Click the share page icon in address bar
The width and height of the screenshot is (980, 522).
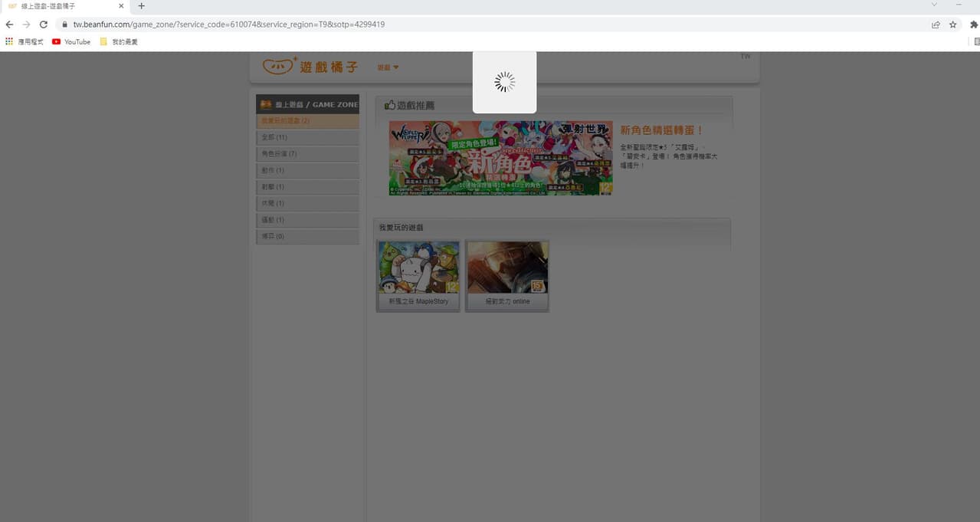936,25
